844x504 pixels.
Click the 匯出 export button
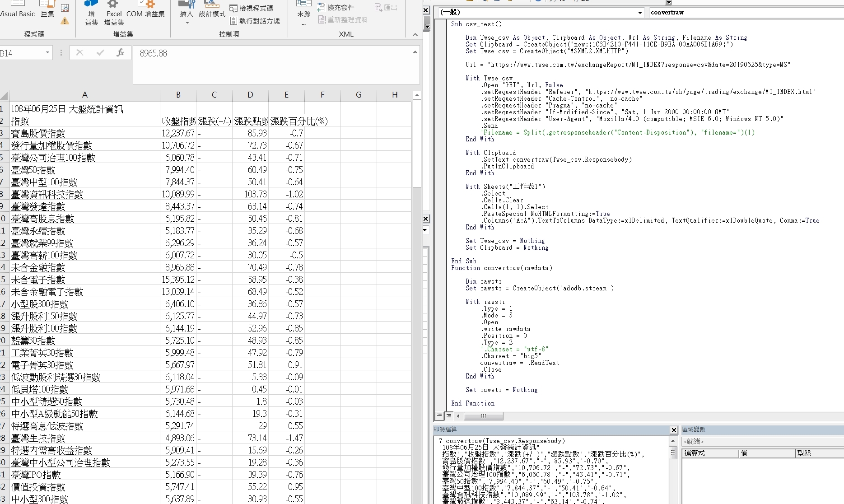(x=386, y=7)
